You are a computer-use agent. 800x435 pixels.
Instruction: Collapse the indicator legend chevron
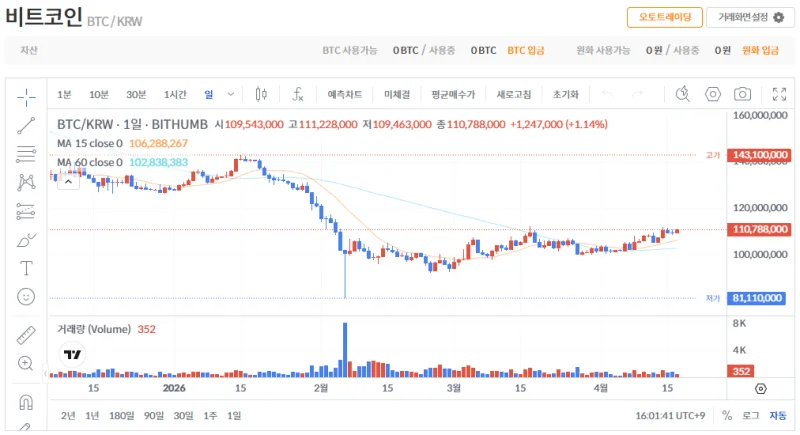point(68,182)
